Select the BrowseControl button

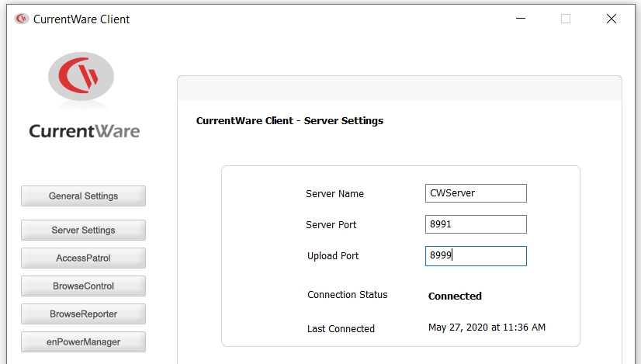(x=83, y=286)
